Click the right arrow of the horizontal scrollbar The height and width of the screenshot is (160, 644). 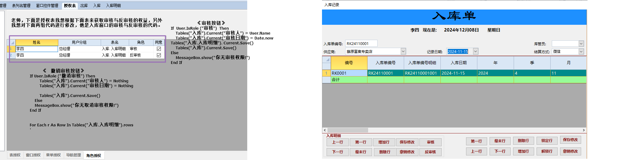tap(584, 130)
